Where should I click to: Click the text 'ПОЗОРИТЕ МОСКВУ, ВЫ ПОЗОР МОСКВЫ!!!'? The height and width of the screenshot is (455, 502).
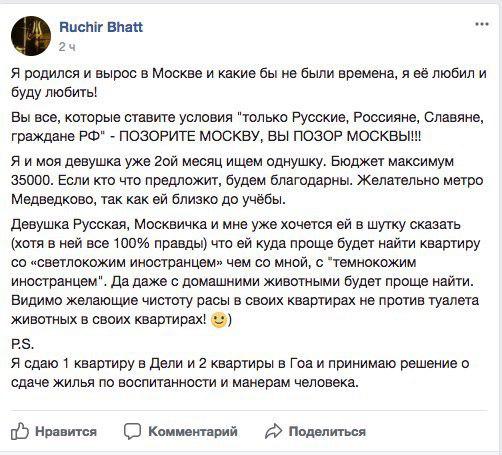270,136
